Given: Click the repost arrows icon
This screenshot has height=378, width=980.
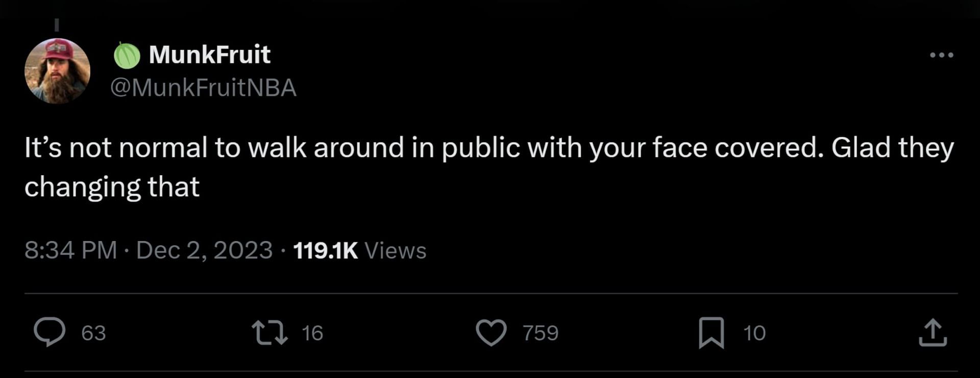Looking at the screenshot, I should coord(270,332).
